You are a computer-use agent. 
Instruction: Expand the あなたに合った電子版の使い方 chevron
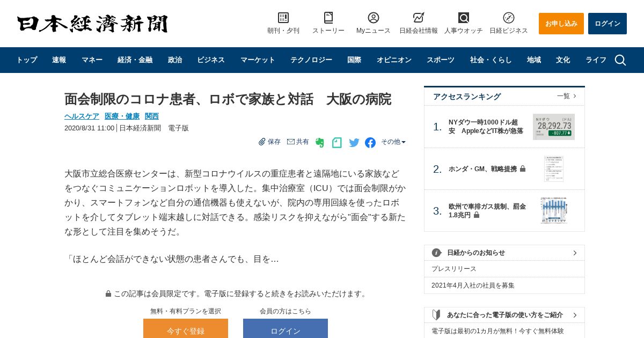(x=575, y=315)
